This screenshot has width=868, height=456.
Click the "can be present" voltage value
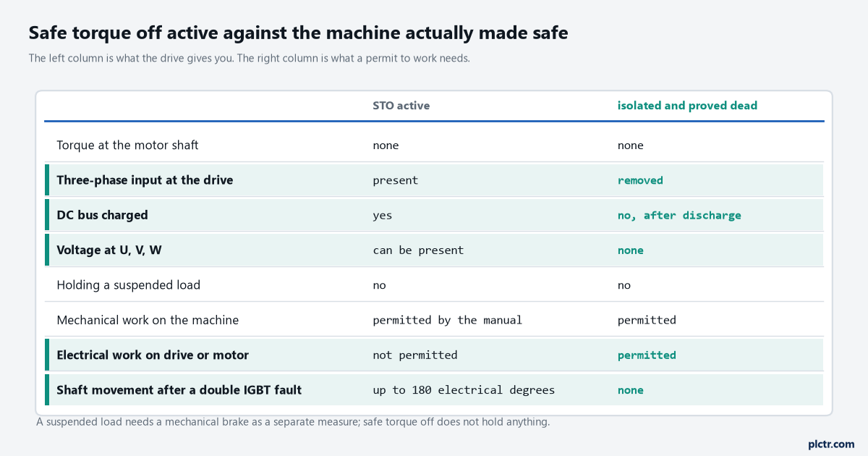point(418,250)
